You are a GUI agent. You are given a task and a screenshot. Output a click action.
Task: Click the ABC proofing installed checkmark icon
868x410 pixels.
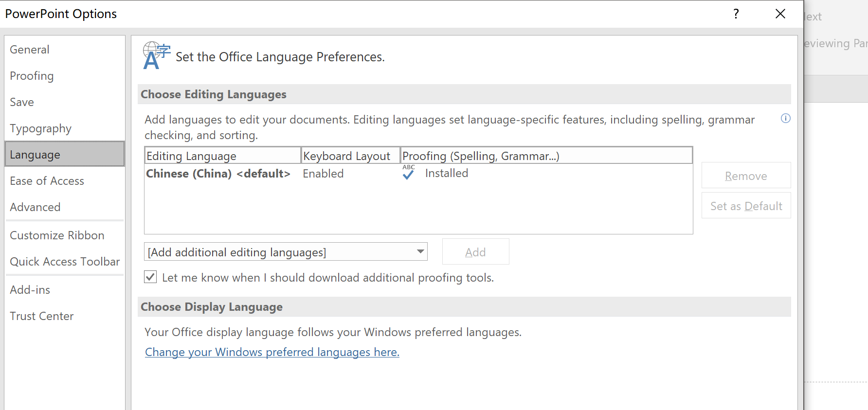pos(408,173)
